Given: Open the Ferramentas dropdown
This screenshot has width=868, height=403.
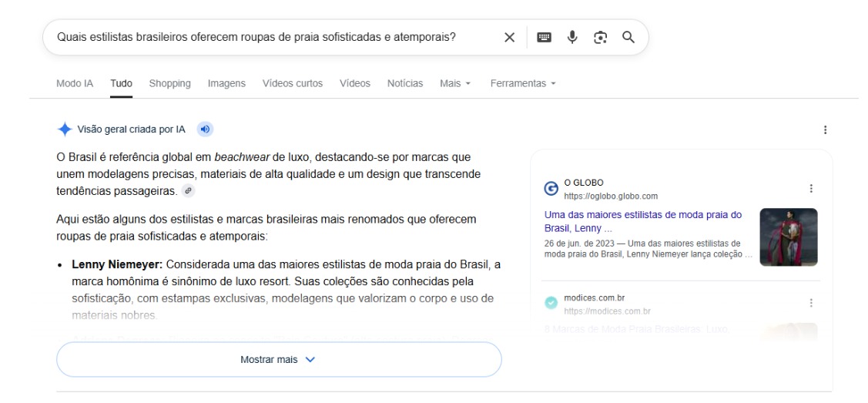Looking at the screenshot, I should (x=522, y=83).
